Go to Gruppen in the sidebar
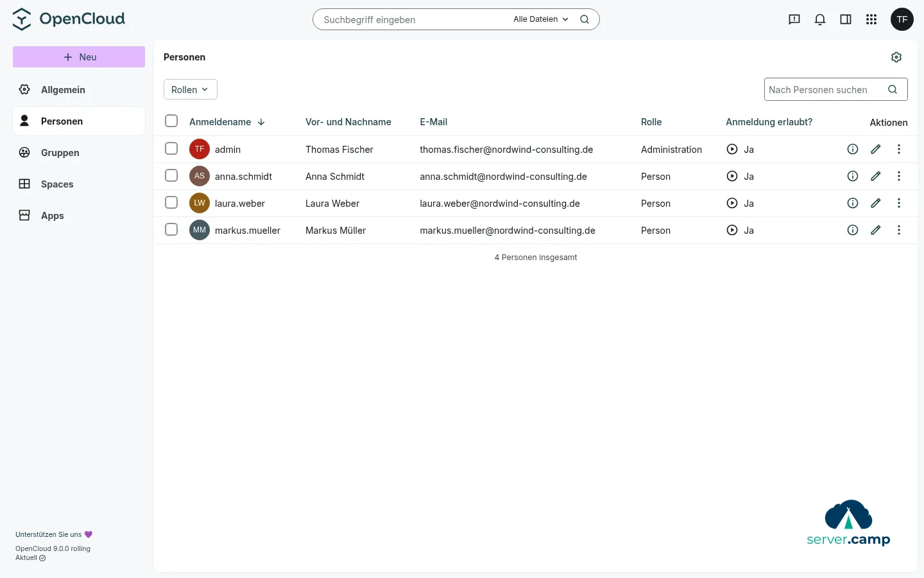The image size is (924, 578). click(79, 152)
